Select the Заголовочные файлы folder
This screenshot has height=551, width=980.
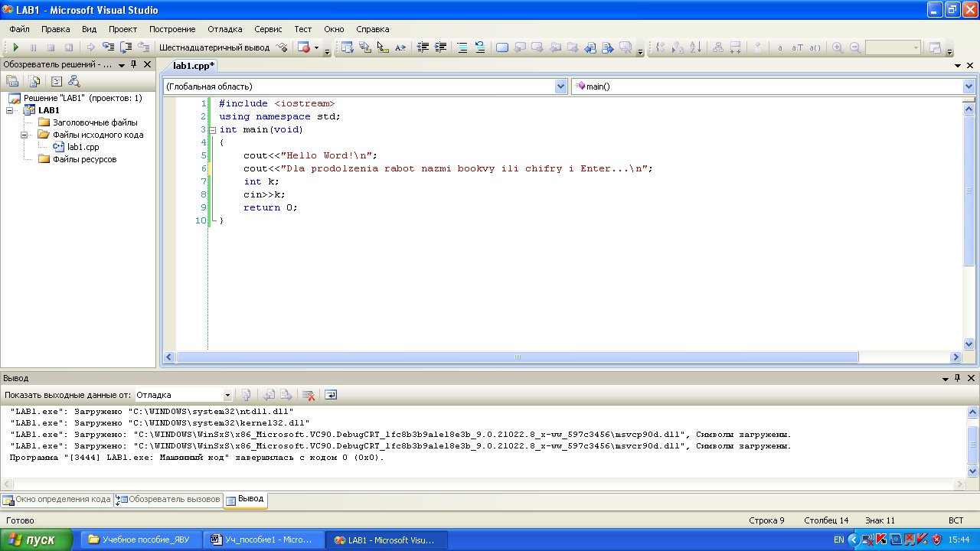point(95,122)
